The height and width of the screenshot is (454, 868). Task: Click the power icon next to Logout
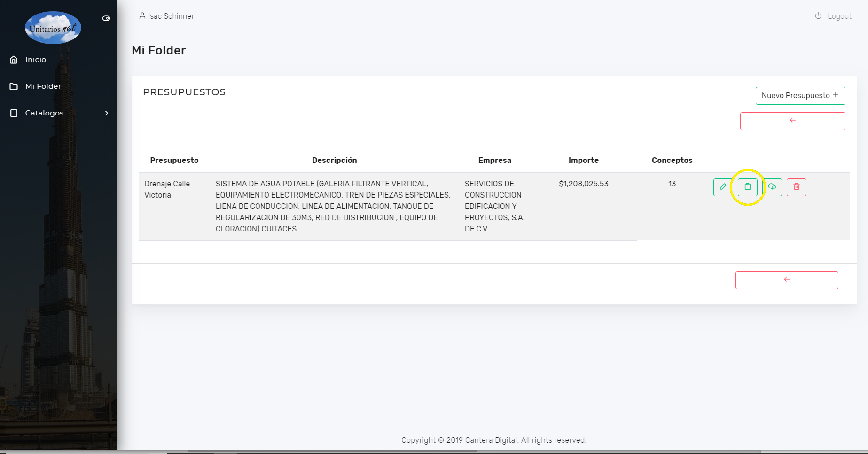tap(818, 15)
